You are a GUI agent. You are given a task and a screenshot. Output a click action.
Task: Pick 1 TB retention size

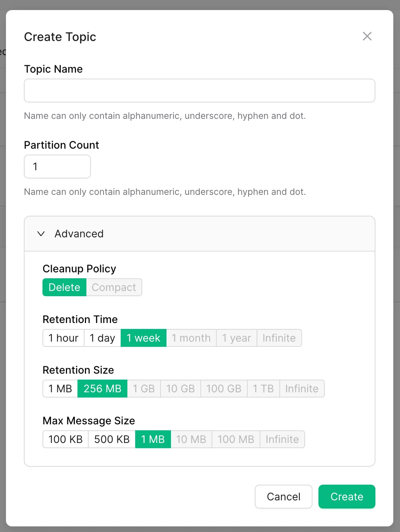[x=263, y=389]
